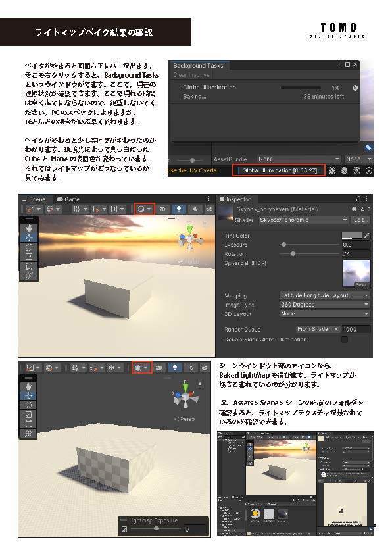The image size is (392, 554).
Task: Lock the Inspector with the padlock icon
Action: [x=358, y=199]
